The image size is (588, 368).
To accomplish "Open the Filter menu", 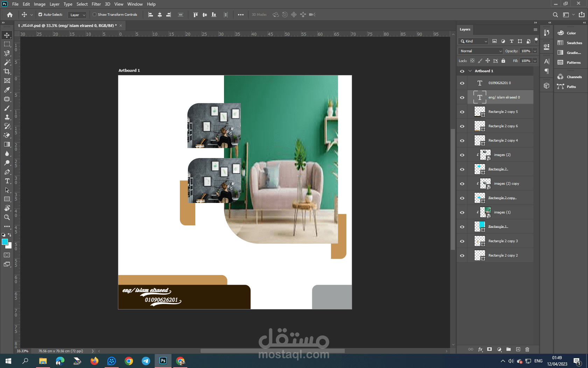I will click(96, 4).
